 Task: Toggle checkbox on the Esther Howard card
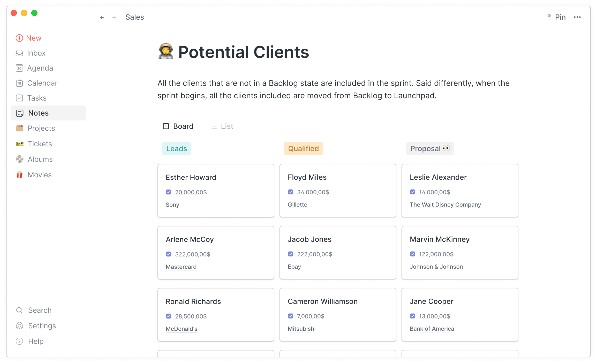(x=169, y=192)
